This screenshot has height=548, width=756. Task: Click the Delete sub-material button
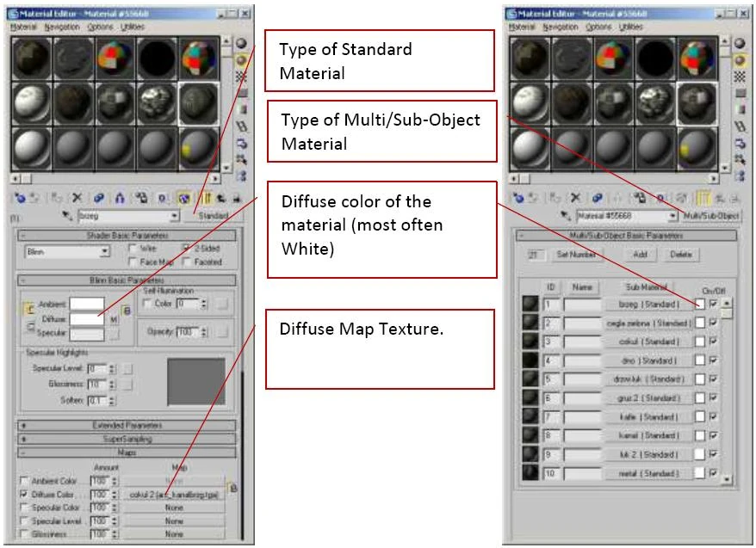pos(680,255)
